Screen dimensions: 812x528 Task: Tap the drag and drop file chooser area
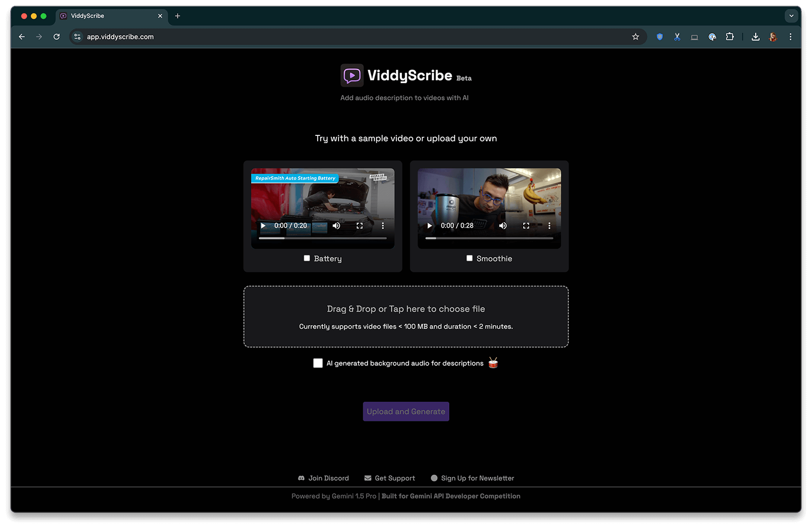click(x=405, y=316)
